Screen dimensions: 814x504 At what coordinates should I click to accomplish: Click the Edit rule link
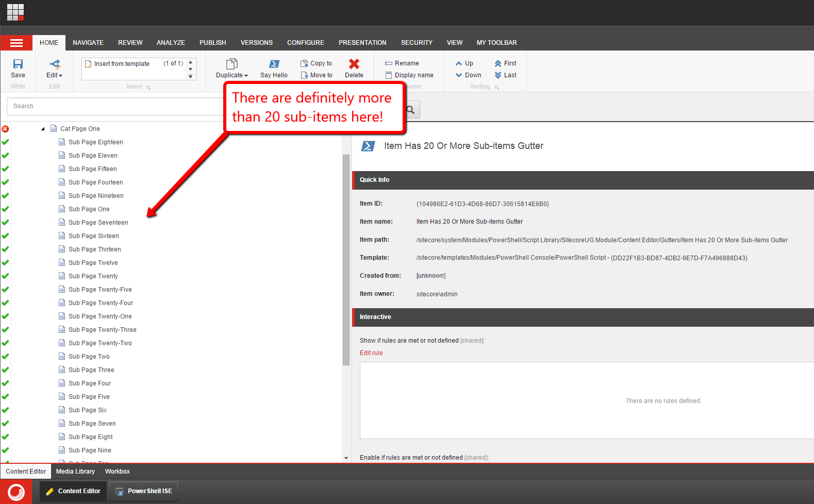[x=371, y=353]
